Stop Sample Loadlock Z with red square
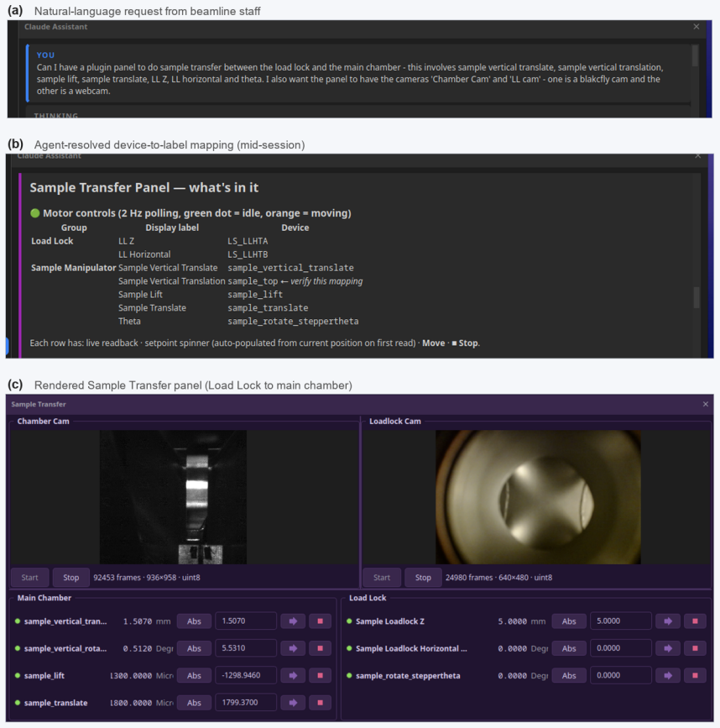The image size is (720, 728). [x=695, y=621]
